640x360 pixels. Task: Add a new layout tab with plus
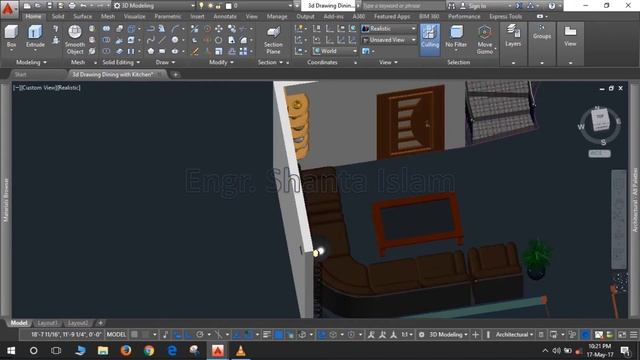100,323
